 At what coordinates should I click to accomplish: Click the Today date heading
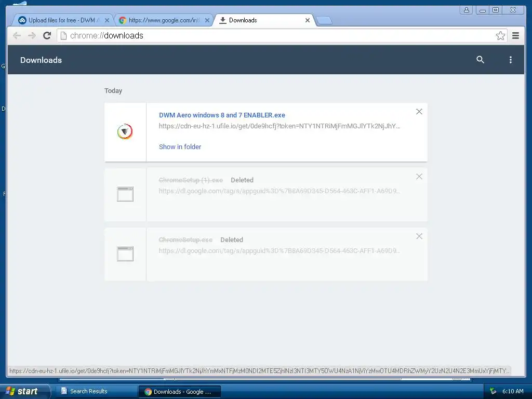tap(113, 90)
